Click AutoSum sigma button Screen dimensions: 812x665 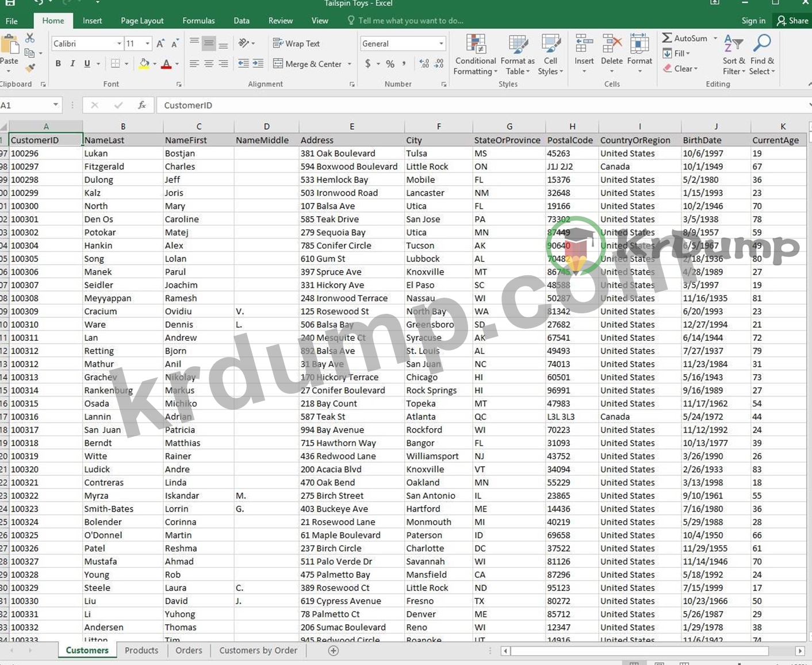coord(684,38)
